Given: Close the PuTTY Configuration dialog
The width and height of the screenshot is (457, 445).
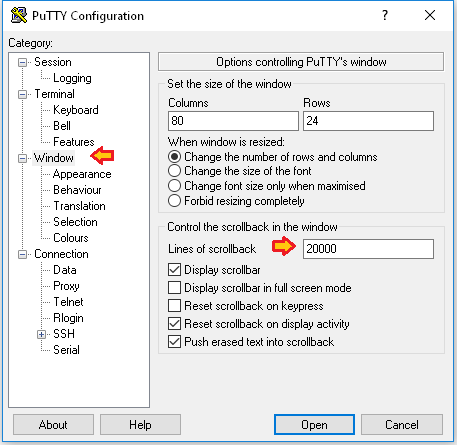Looking at the screenshot, I should [x=430, y=15].
